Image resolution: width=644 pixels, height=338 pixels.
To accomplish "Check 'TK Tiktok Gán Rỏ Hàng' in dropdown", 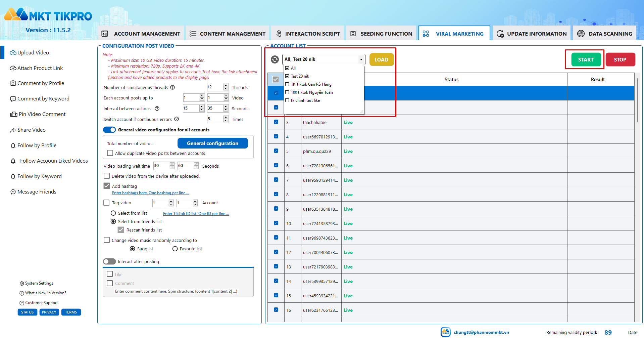I will (x=287, y=84).
